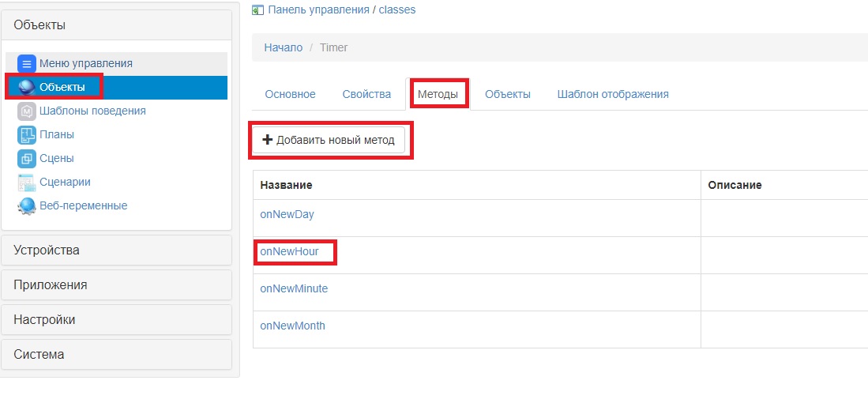Open the onNewDay method link
Screen dimensions: 868x418
coord(287,214)
